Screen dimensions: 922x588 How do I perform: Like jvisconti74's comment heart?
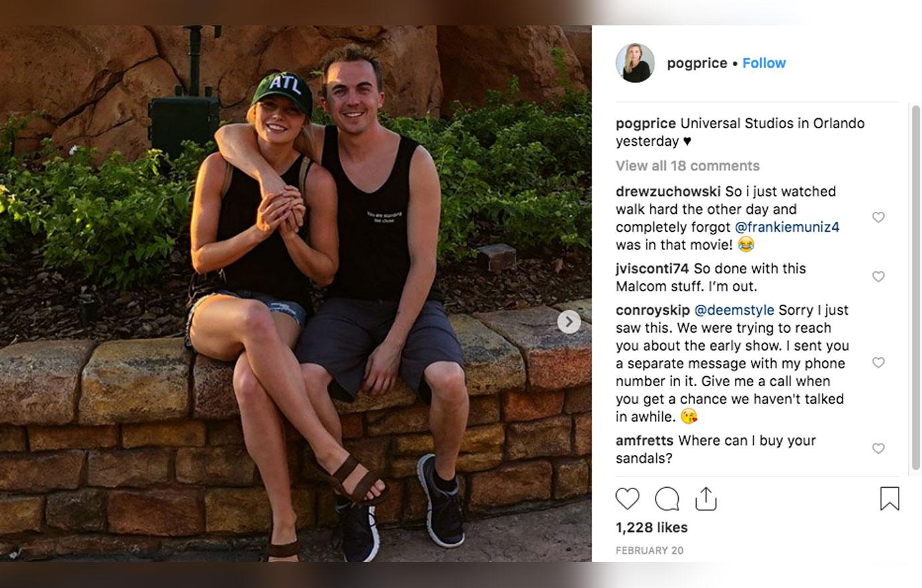879,277
